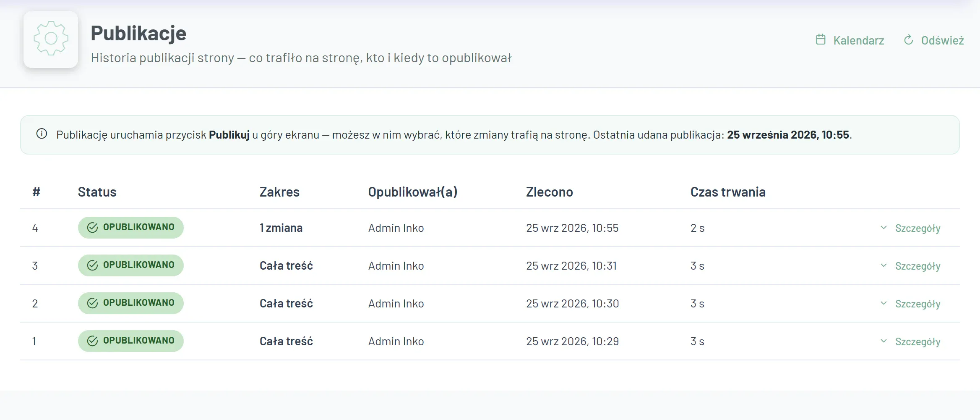Select the OPUBLIKOWANO status in row 2
This screenshot has width=980, height=420.
pyautogui.click(x=130, y=303)
